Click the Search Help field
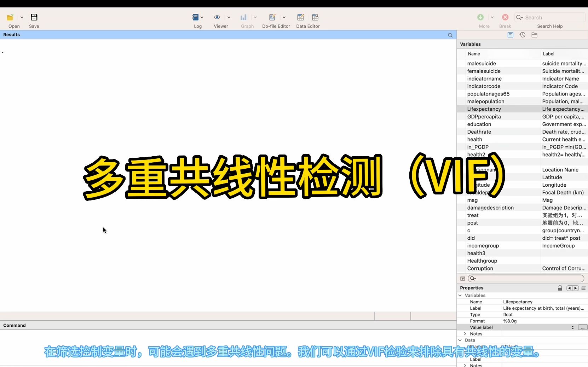This screenshot has height=367, width=588. click(550, 17)
